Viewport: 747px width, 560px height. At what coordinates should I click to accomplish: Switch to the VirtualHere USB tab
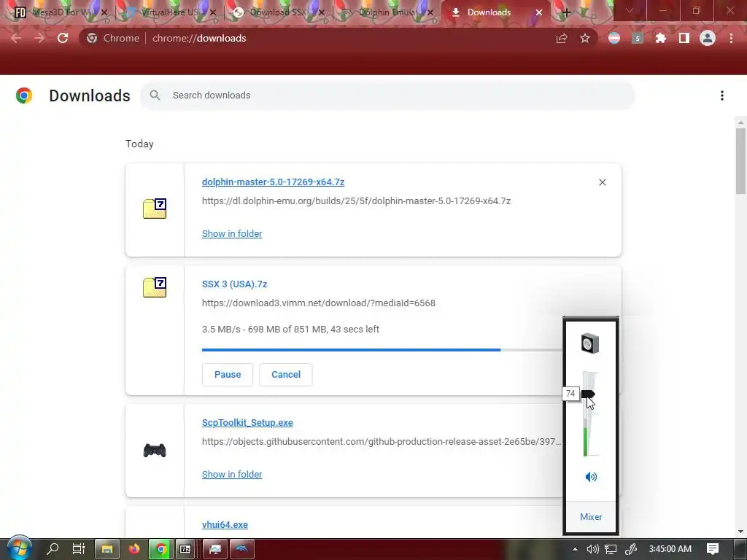pyautogui.click(x=166, y=12)
